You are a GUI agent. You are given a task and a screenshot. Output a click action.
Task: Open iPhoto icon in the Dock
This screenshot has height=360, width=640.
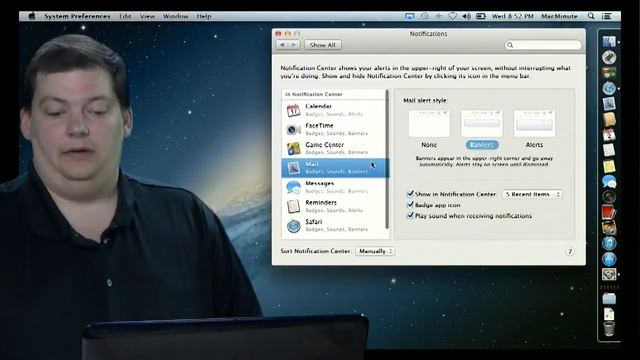click(609, 228)
